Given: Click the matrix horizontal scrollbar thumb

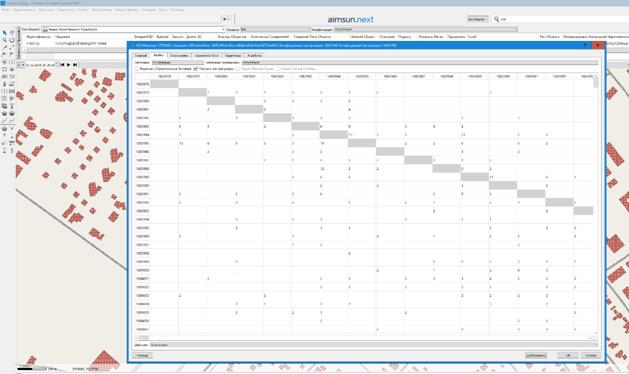Looking at the screenshot, I should (x=144, y=338).
